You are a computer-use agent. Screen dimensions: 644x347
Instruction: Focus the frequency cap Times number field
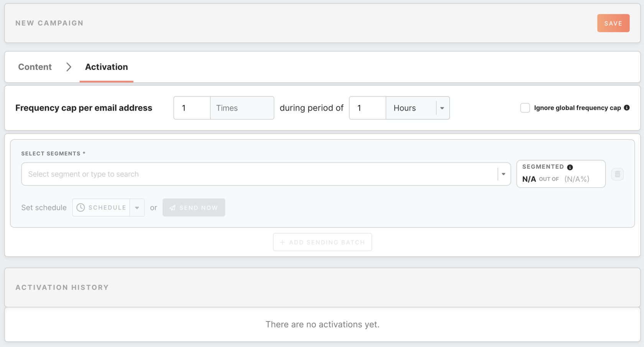pyautogui.click(x=192, y=108)
